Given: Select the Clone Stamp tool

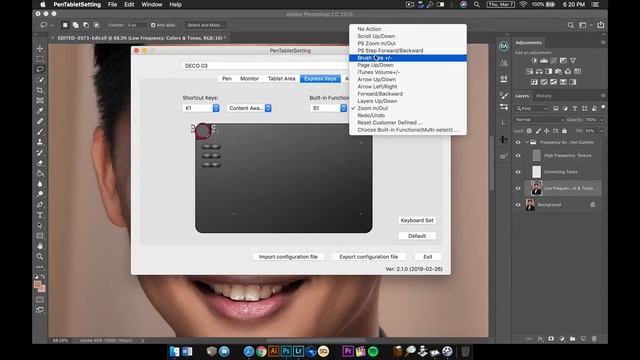Looking at the screenshot, I should click(x=40, y=142).
